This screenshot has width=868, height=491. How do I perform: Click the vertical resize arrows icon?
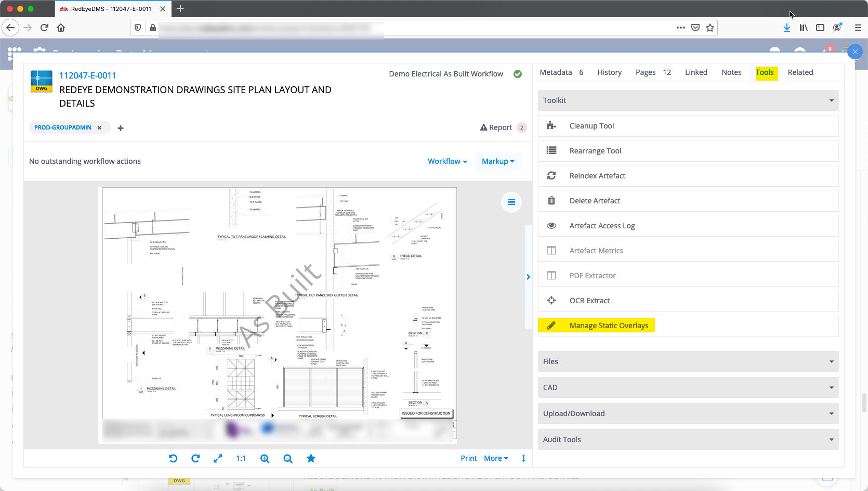click(523, 458)
